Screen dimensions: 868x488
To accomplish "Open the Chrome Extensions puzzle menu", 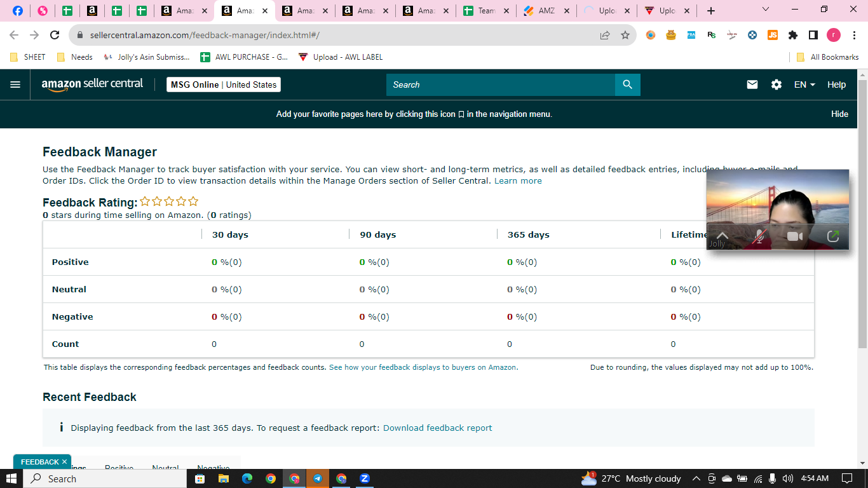I will coord(793,35).
